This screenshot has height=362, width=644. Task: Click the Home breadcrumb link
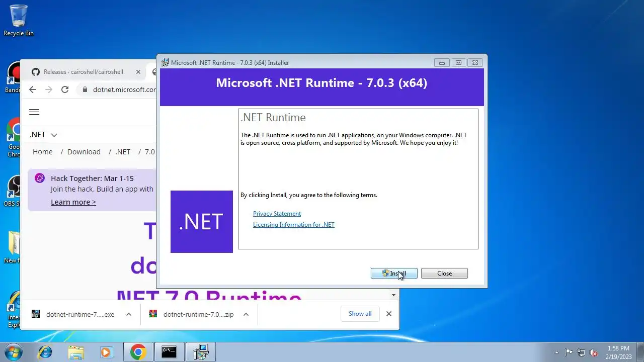coord(43,152)
